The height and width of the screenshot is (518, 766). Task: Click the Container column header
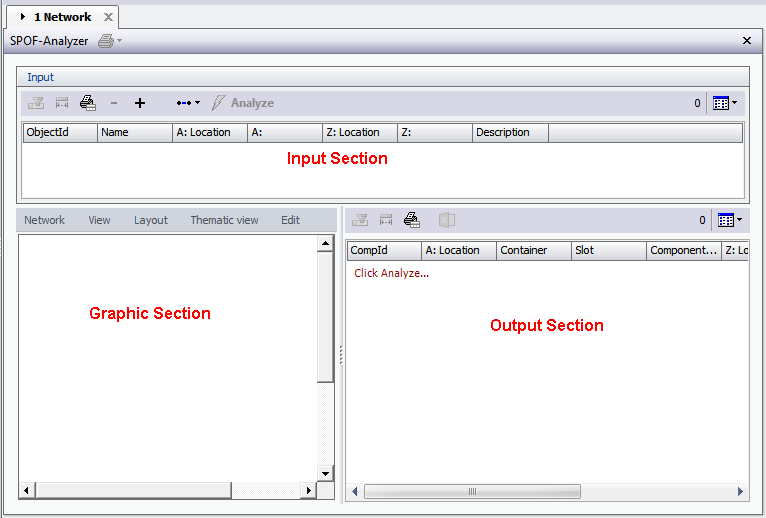(x=534, y=251)
